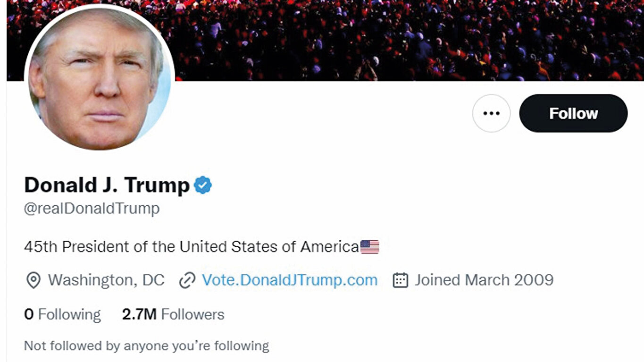This screenshot has width=644, height=362.
Task: Click the 0 following count number
Action: [x=29, y=314]
